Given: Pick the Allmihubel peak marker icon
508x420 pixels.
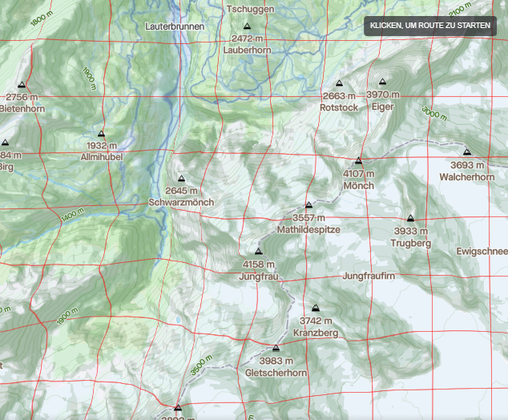Looking at the screenshot, I should point(101,134).
